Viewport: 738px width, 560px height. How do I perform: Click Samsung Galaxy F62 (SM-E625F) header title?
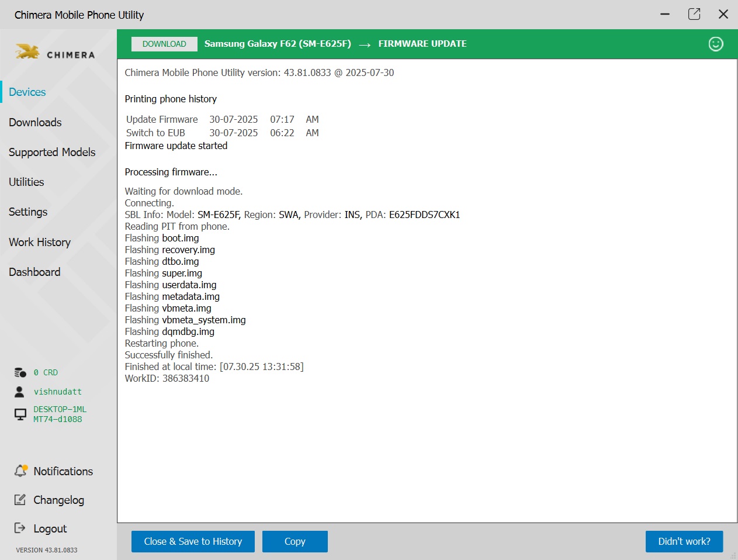click(278, 44)
